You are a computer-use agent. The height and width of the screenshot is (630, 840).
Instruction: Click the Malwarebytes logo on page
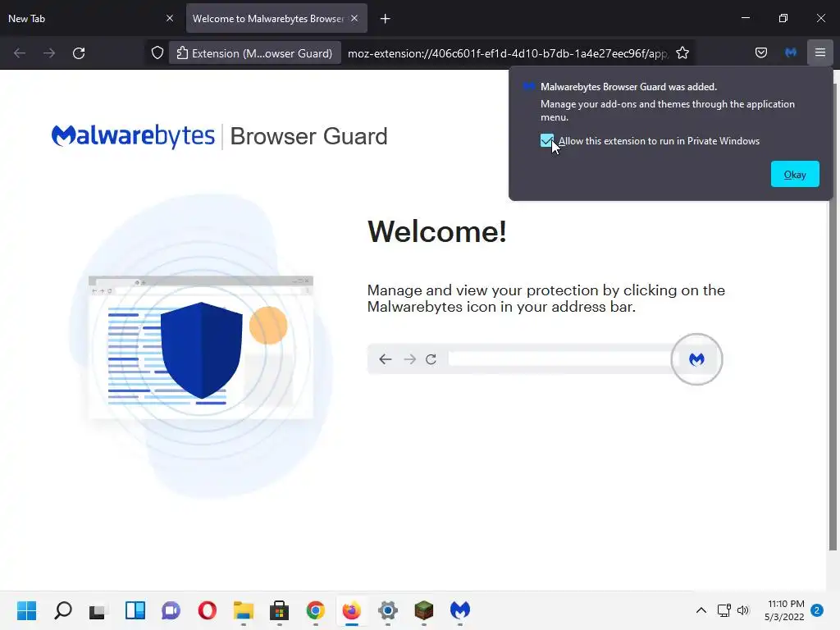pyautogui.click(x=133, y=136)
